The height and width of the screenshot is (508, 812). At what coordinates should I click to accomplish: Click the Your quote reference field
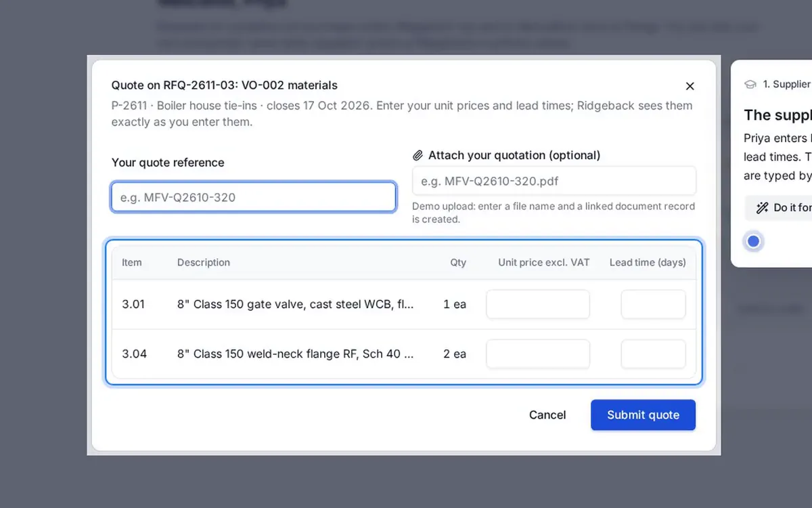pyautogui.click(x=254, y=197)
